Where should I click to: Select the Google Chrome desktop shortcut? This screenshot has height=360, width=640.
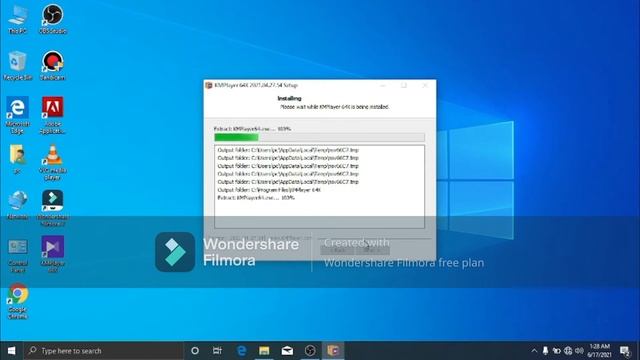click(18, 302)
